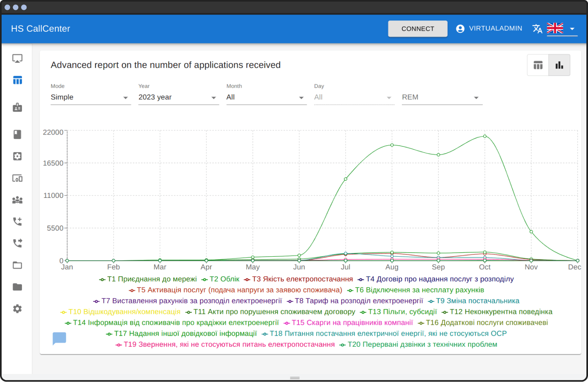The width and height of the screenshot is (588, 382).
Task: Open the ID badge sidebar icon
Action: pos(17,107)
